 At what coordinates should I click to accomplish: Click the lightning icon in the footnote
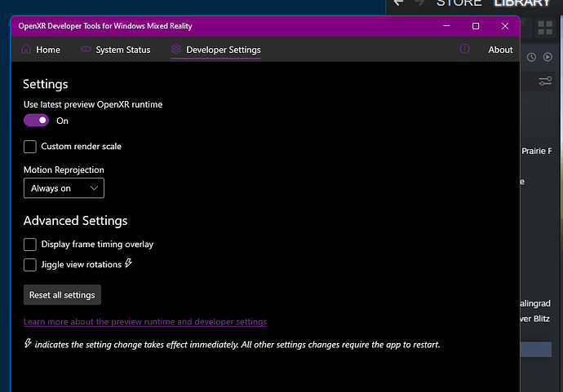(x=28, y=343)
